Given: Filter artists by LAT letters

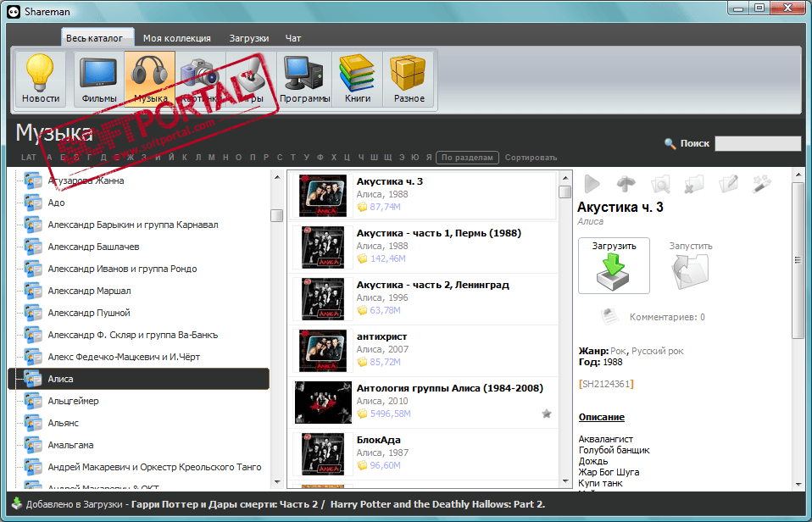Looking at the screenshot, I should pos(29,158).
